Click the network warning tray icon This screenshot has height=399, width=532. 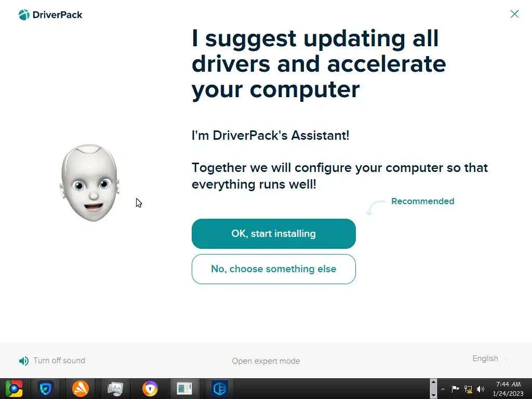tap(468, 389)
